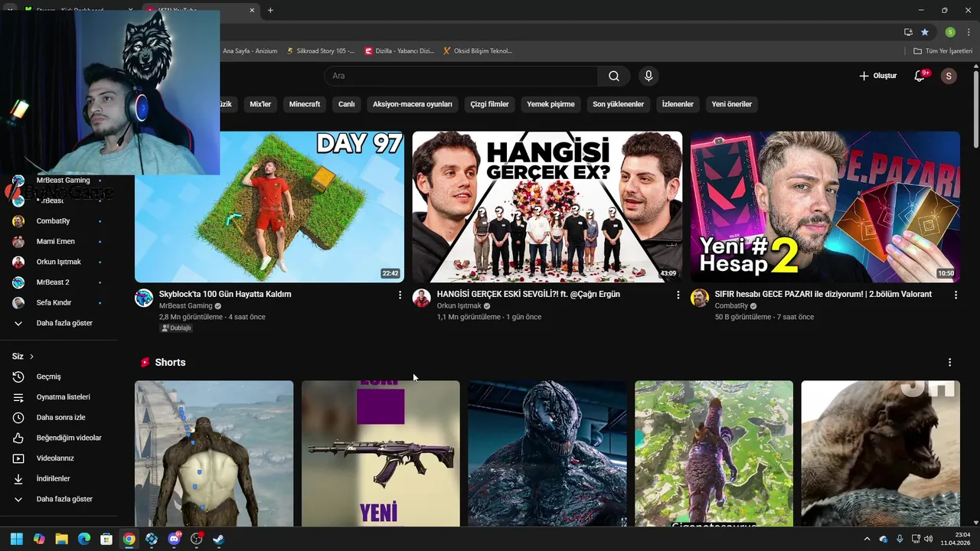Click MrBeast Gaming channel avatar under the video
Image resolution: width=980 pixels, height=551 pixels.
[x=144, y=298]
